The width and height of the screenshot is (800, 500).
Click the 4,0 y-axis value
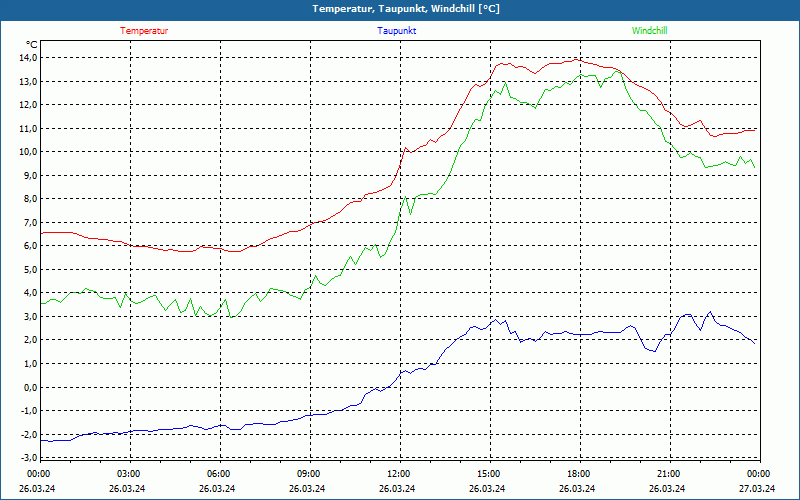tap(31, 293)
